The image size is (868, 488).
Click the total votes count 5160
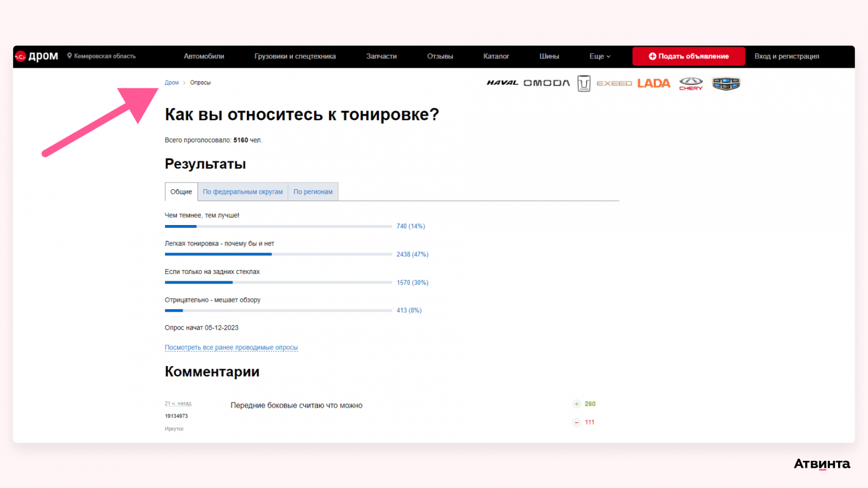pos(241,140)
